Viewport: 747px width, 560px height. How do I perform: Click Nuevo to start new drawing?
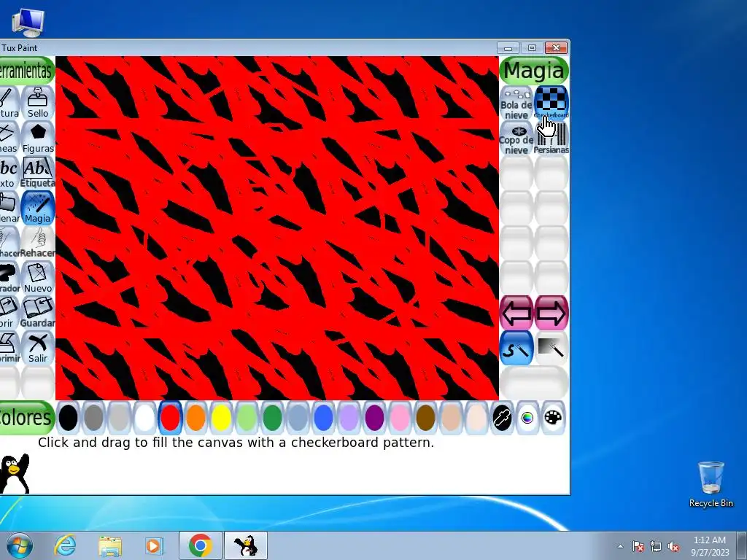(x=38, y=278)
